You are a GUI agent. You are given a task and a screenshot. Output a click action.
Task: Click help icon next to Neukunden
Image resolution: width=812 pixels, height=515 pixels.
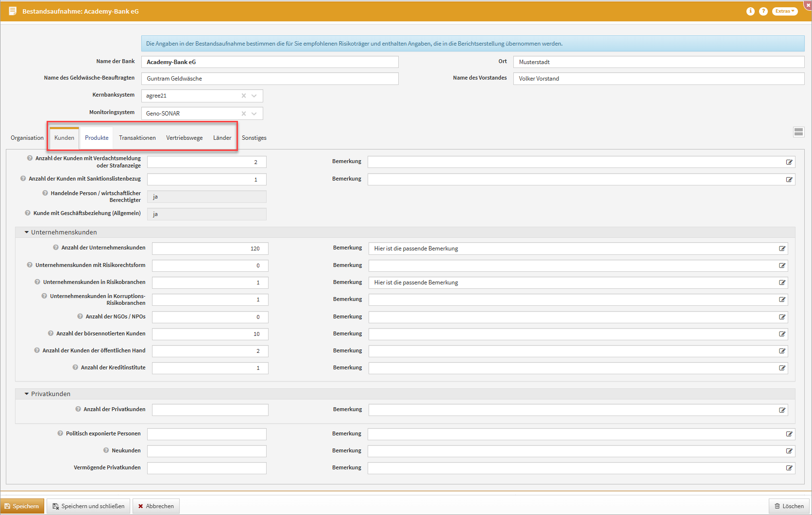coord(106,450)
